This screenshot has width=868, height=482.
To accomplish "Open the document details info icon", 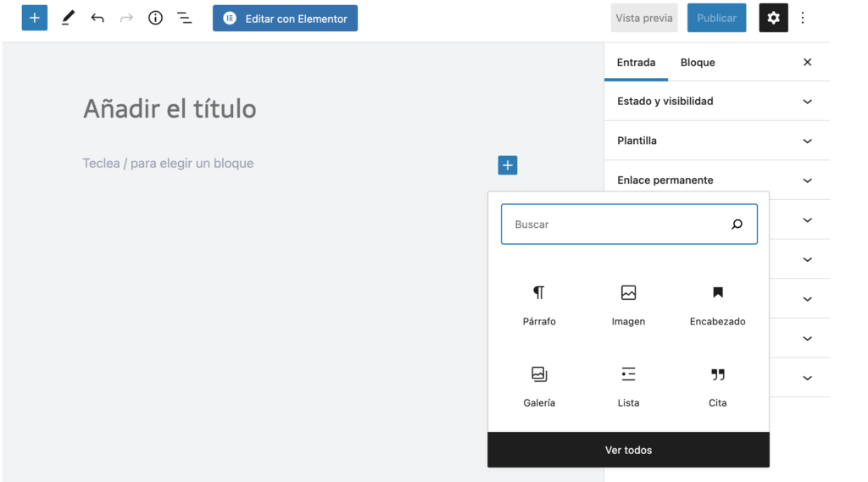I will point(155,18).
